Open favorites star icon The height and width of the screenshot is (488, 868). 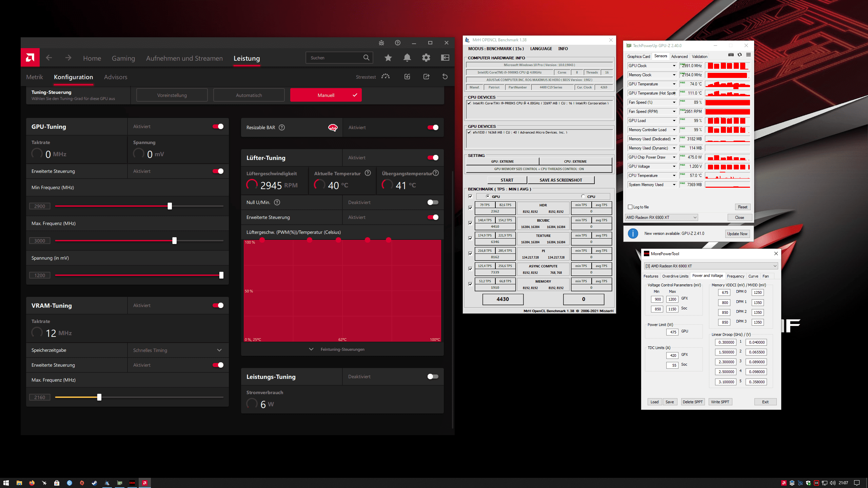click(x=388, y=58)
